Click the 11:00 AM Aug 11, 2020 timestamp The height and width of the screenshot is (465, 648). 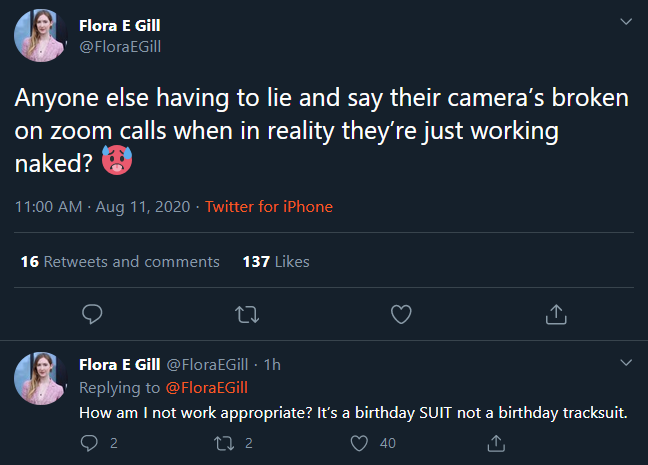[x=103, y=207]
